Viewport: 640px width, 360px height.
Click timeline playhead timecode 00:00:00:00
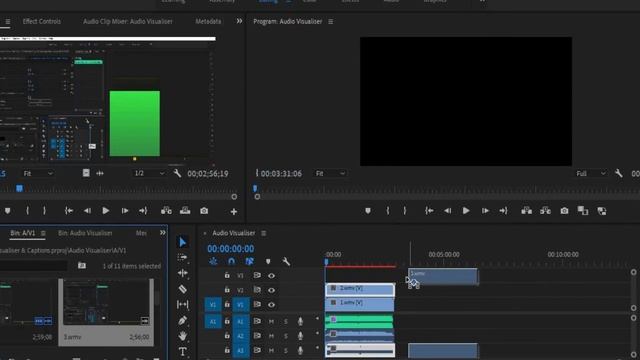[230, 249]
